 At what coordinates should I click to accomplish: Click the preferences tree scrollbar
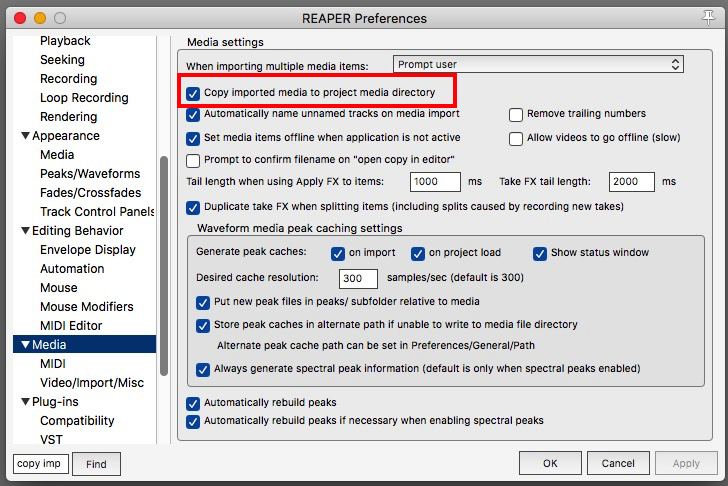pyautogui.click(x=163, y=266)
